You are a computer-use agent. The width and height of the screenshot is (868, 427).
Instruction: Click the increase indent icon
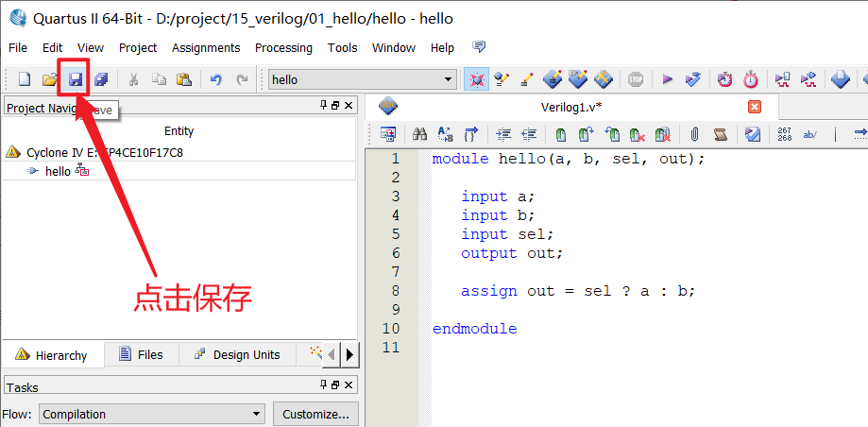click(x=503, y=134)
